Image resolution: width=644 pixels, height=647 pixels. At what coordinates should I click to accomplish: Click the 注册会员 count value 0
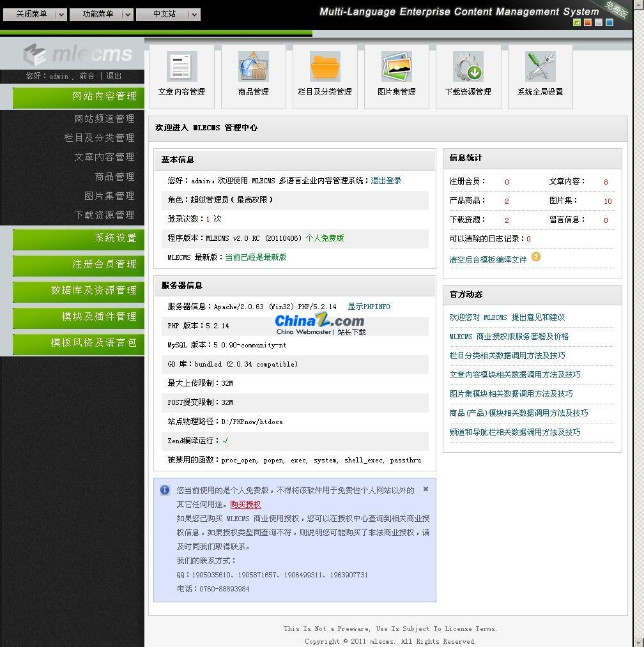(507, 182)
